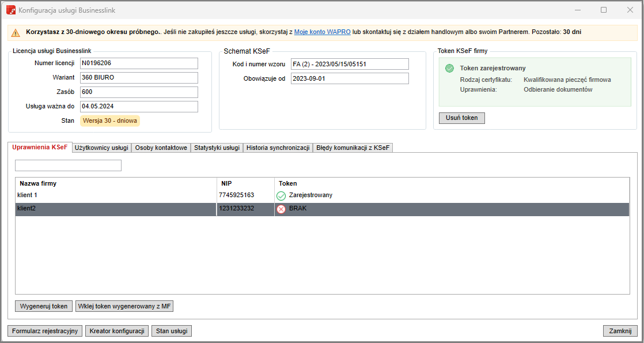This screenshot has width=644, height=343.
Task: Click the BRAK token status text
Action: point(298,208)
